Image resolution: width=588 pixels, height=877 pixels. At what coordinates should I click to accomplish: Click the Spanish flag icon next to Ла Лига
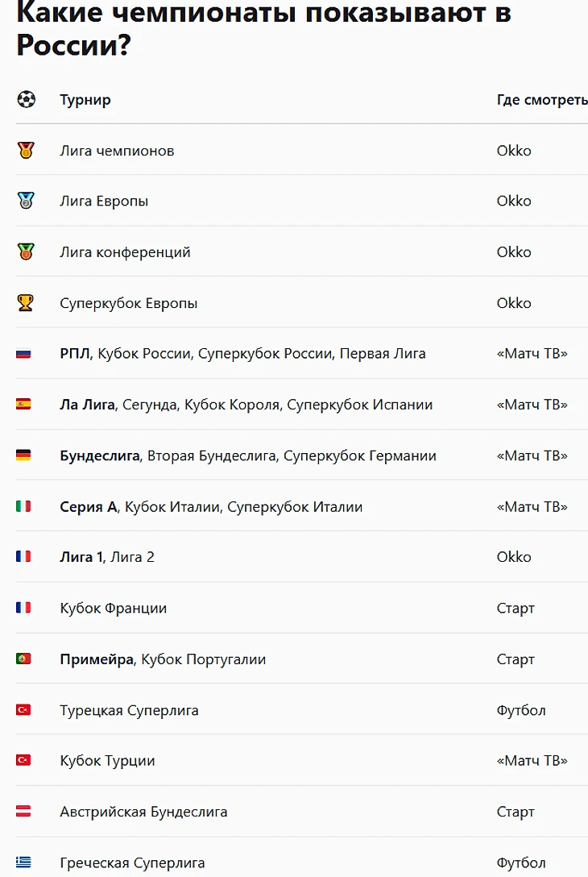[x=23, y=405]
